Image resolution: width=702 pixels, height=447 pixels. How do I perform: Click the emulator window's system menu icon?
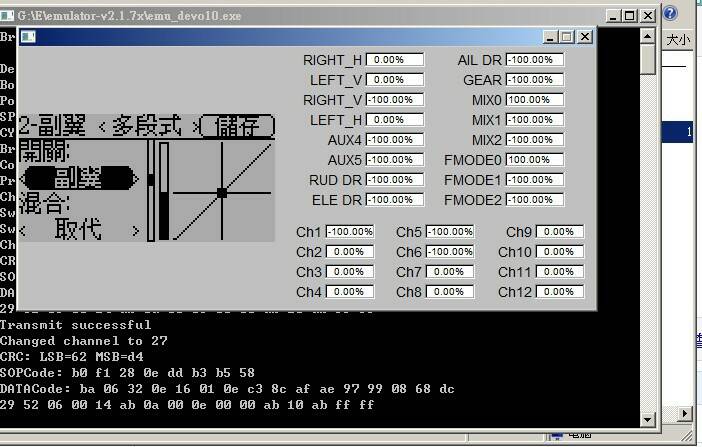28,37
